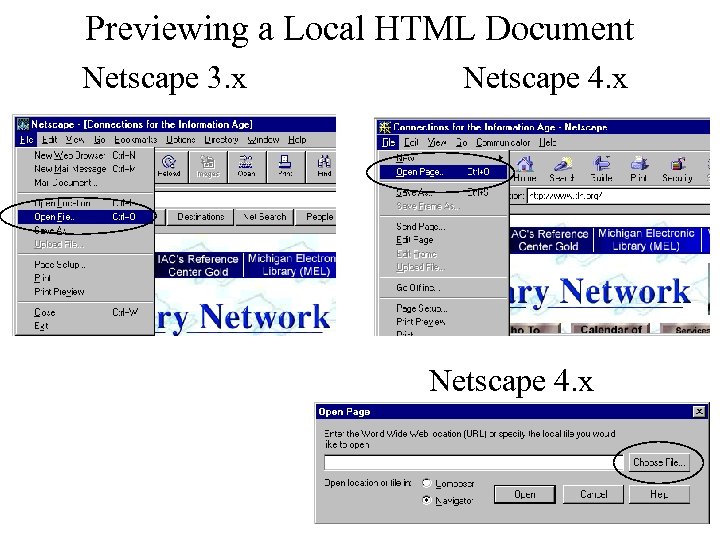
Task: Choose Go Offline in Netscape 4.x menu
Action: point(444,287)
